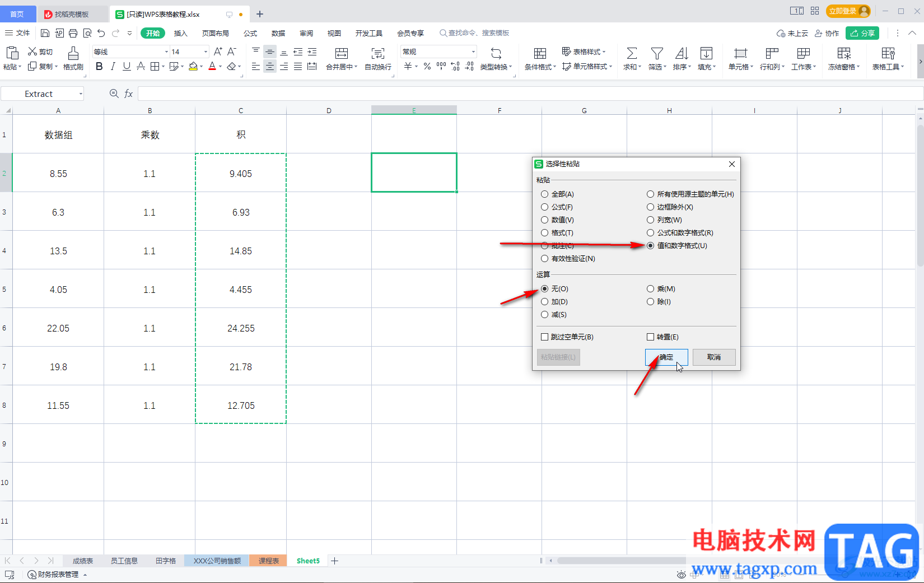Toggle Italic formatting
The image size is (924, 583).
[113, 67]
